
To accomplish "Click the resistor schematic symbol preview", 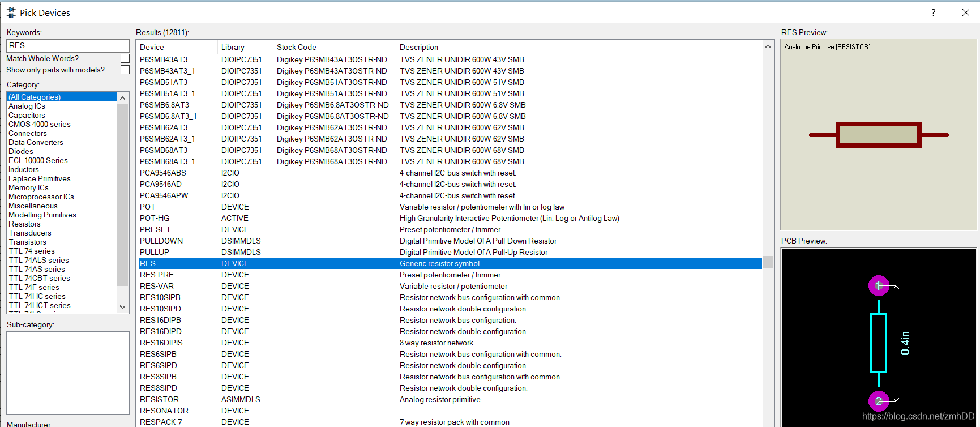I will 879,135.
